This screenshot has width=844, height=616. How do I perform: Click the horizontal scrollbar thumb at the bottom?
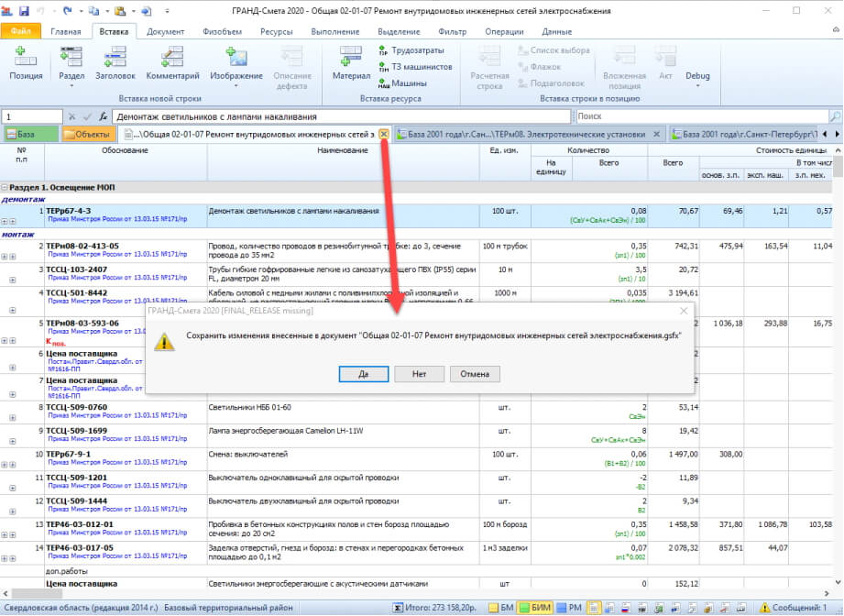[37, 593]
